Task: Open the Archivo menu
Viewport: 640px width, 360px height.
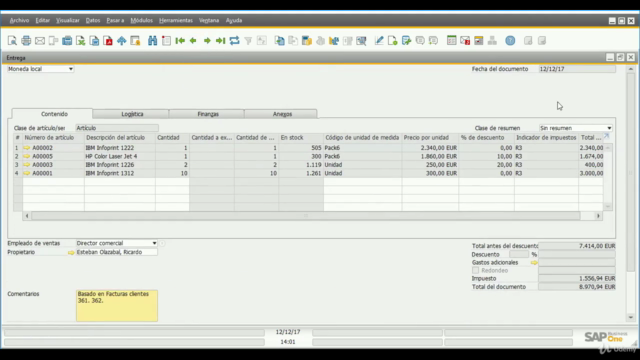Action: tap(19, 20)
